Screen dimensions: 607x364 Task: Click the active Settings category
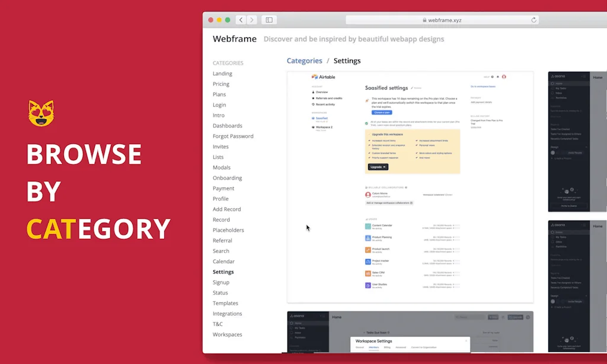click(223, 272)
